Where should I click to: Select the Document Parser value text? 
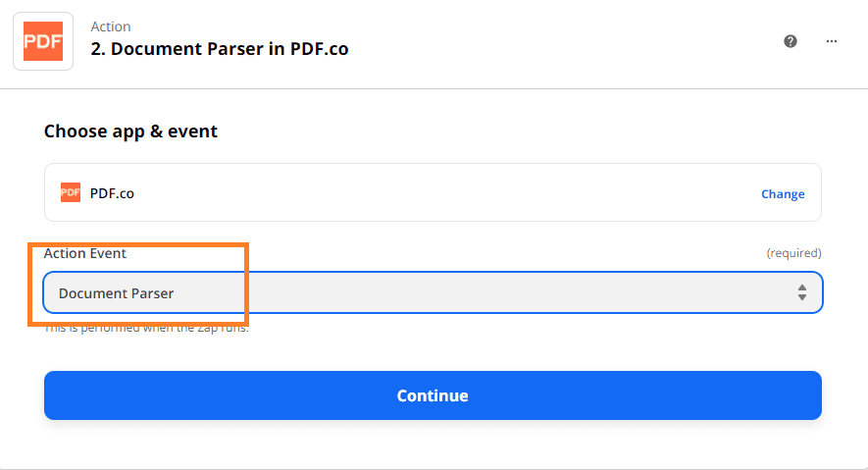116,293
